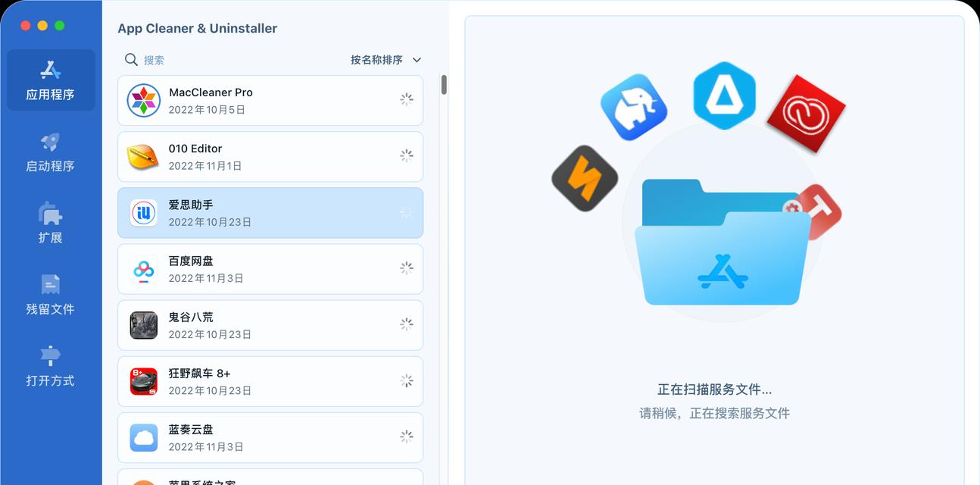Click the loading spinner for 百度网盘
The image size is (980, 485).
(x=407, y=268)
